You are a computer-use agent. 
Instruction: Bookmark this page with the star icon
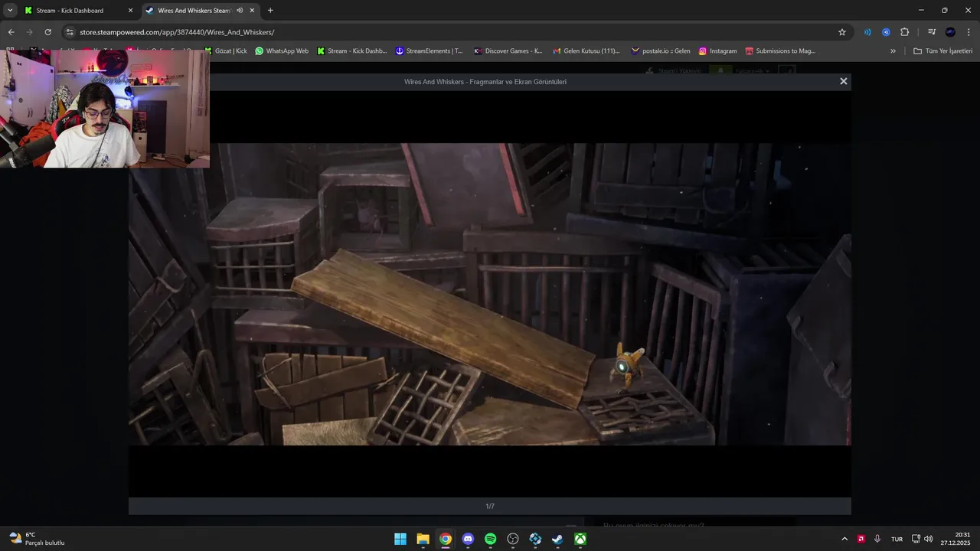tap(842, 32)
